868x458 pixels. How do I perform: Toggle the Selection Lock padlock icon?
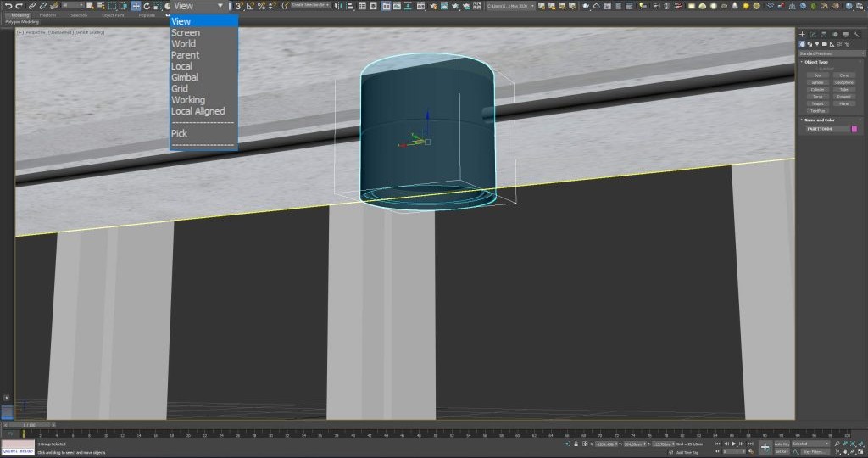tap(576, 444)
